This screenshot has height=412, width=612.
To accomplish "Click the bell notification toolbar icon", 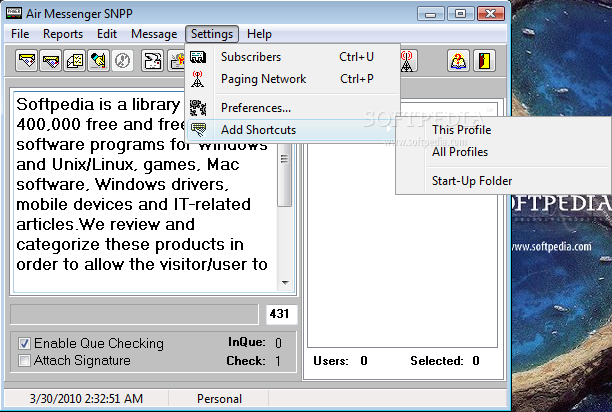I will click(98, 60).
